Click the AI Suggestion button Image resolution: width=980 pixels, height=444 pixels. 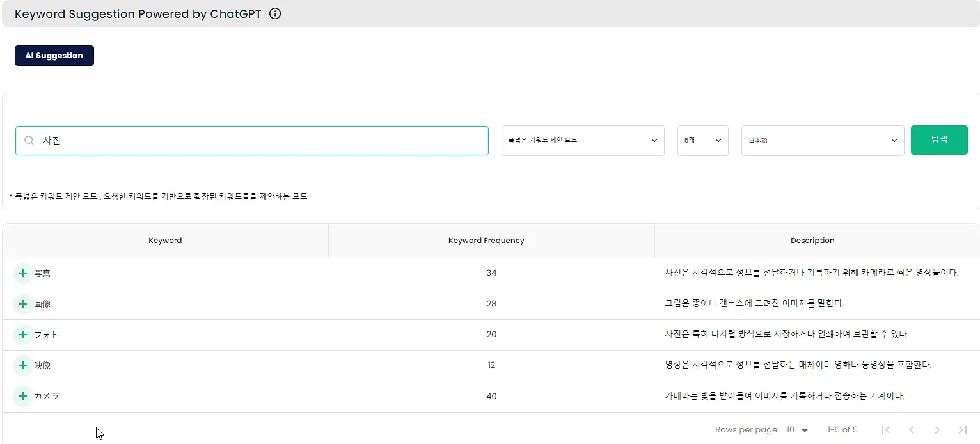tap(54, 56)
